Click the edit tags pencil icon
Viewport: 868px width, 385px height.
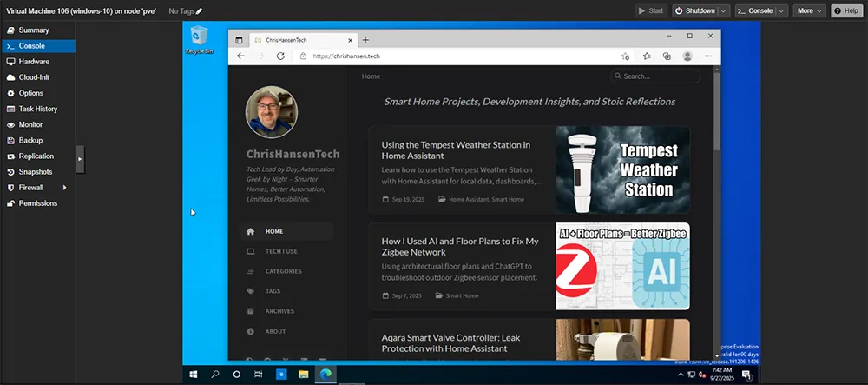point(199,11)
